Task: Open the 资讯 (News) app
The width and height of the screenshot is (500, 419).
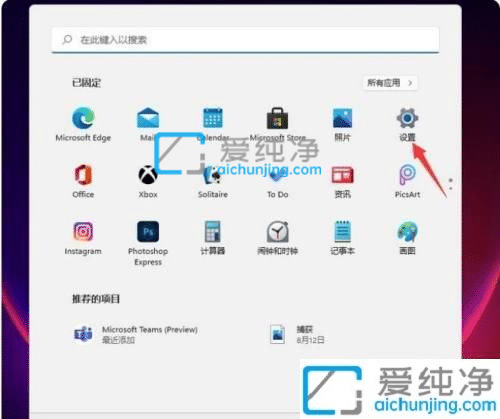Action: coord(342,181)
